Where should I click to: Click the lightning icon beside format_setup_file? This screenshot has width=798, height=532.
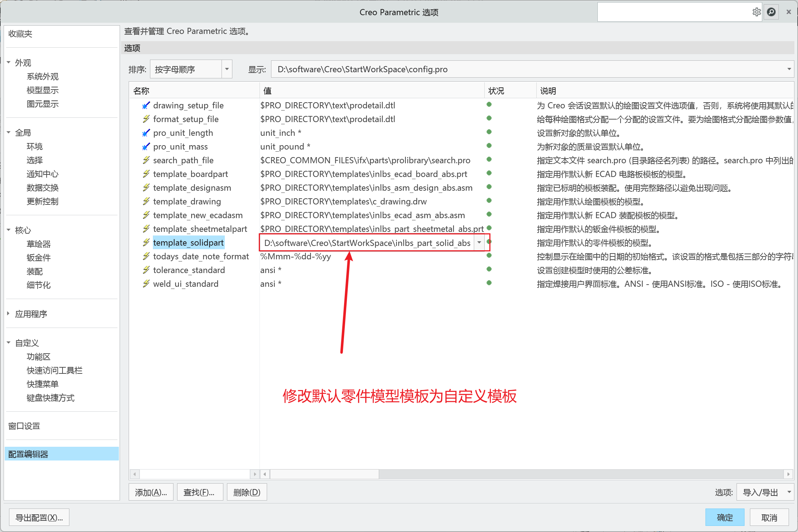146,119
